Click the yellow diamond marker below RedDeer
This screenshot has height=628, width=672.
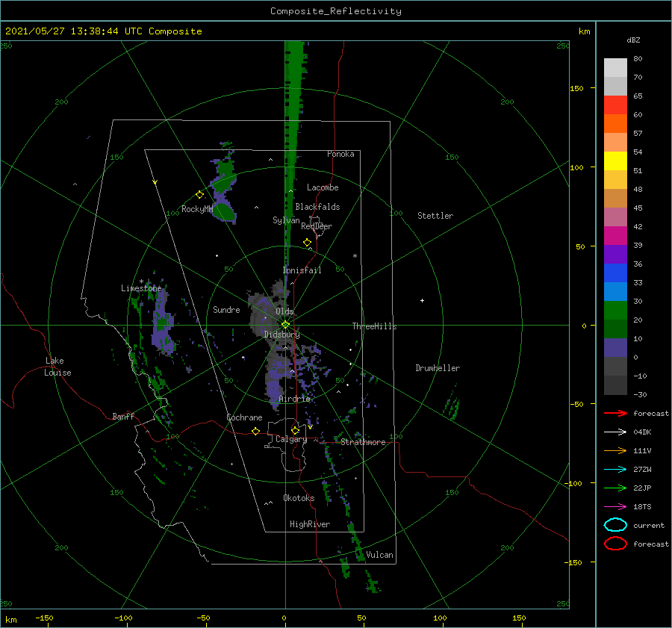pyautogui.click(x=307, y=243)
